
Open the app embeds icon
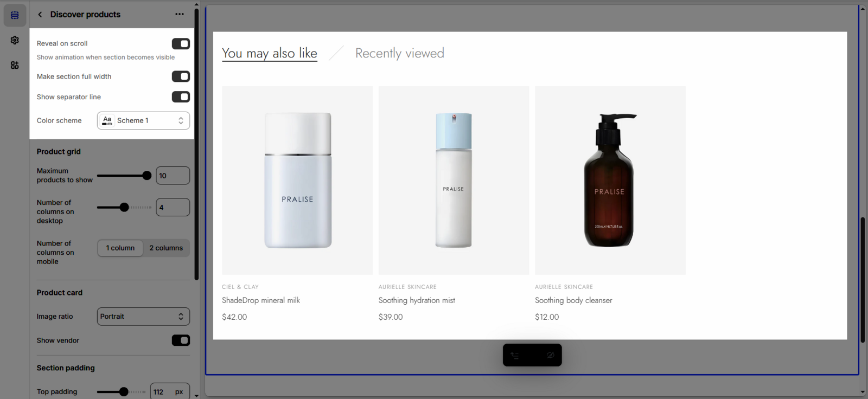tap(15, 65)
